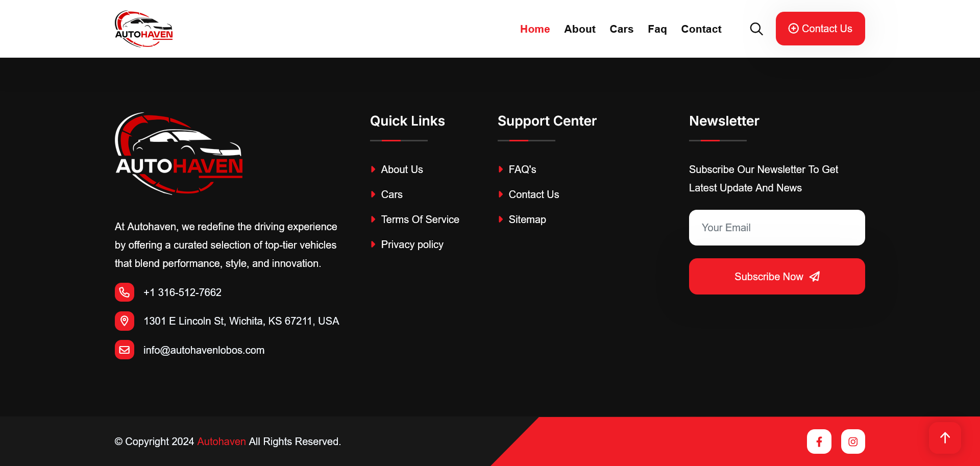
Task: Click the large Autohaven footer logo
Action: tap(179, 154)
